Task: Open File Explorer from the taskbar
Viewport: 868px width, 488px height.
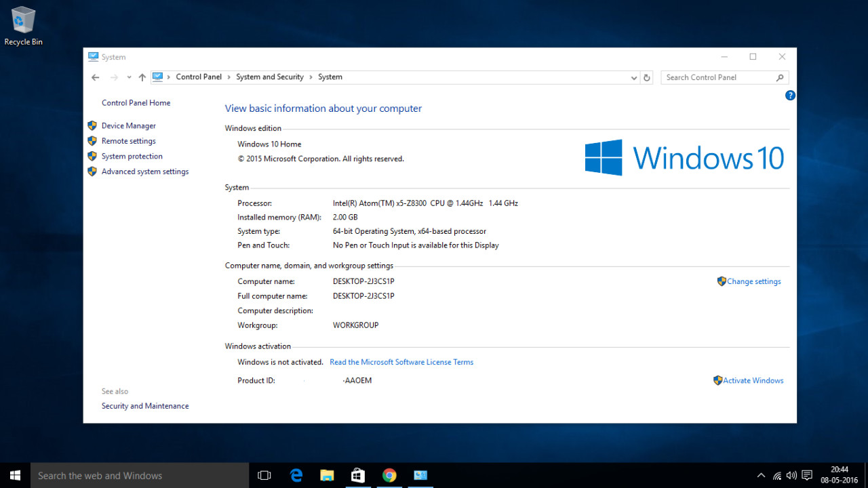Action: (x=327, y=475)
